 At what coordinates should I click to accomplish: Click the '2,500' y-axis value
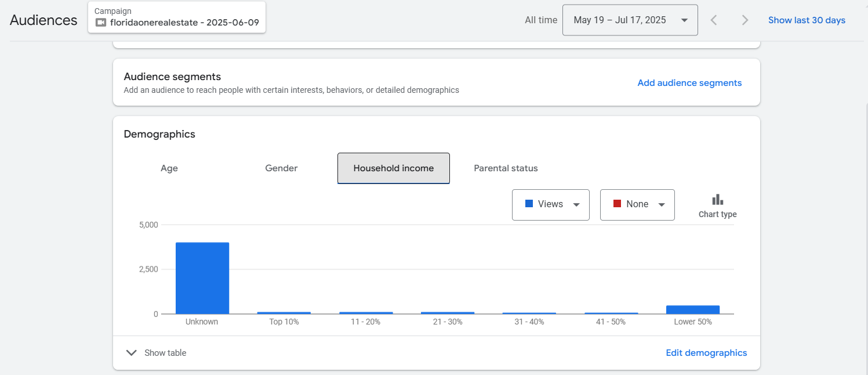pyautogui.click(x=148, y=269)
